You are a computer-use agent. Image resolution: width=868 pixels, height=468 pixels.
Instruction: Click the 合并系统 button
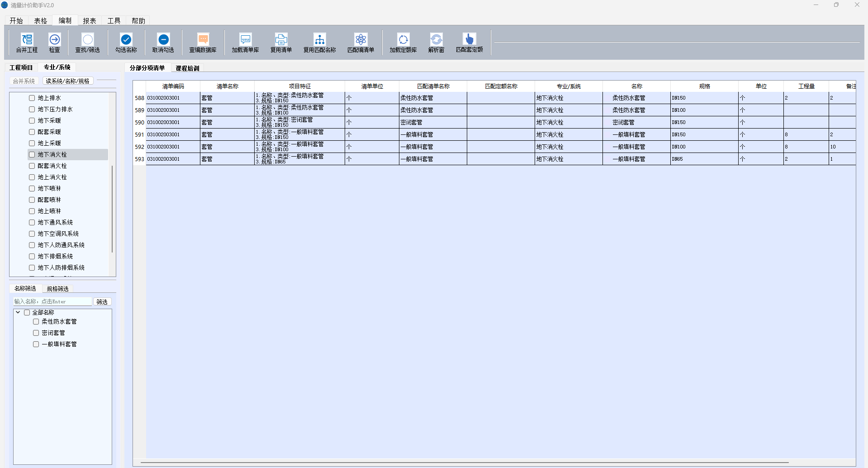tap(24, 81)
